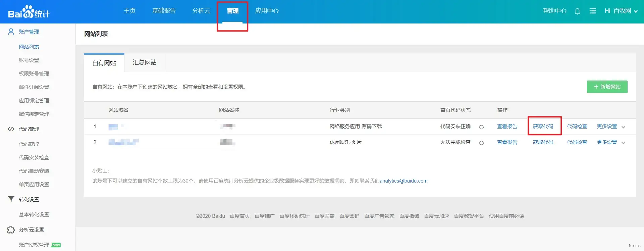Click footer link 百度推广
The image size is (644, 251).
(265, 216)
